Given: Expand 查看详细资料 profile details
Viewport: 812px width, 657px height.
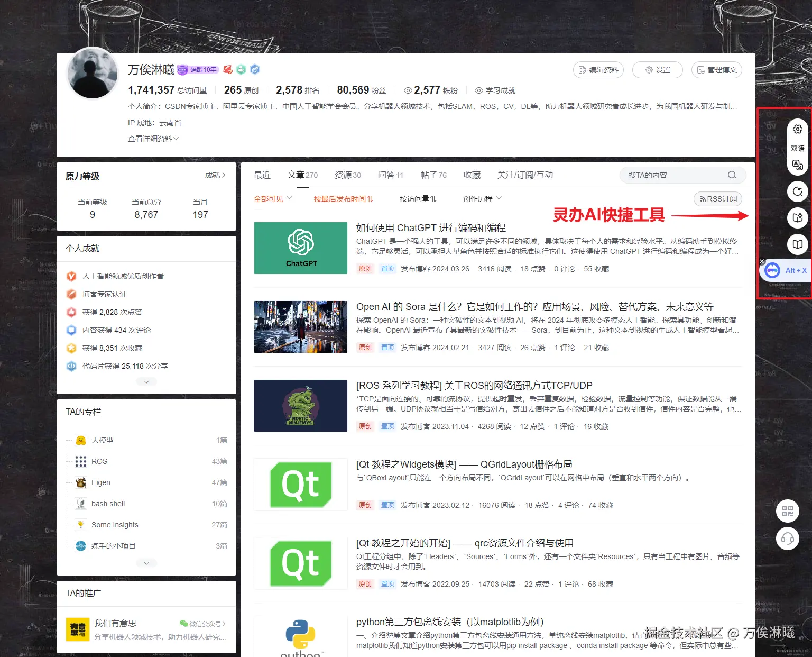Looking at the screenshot, I should [x=153, y=139].
